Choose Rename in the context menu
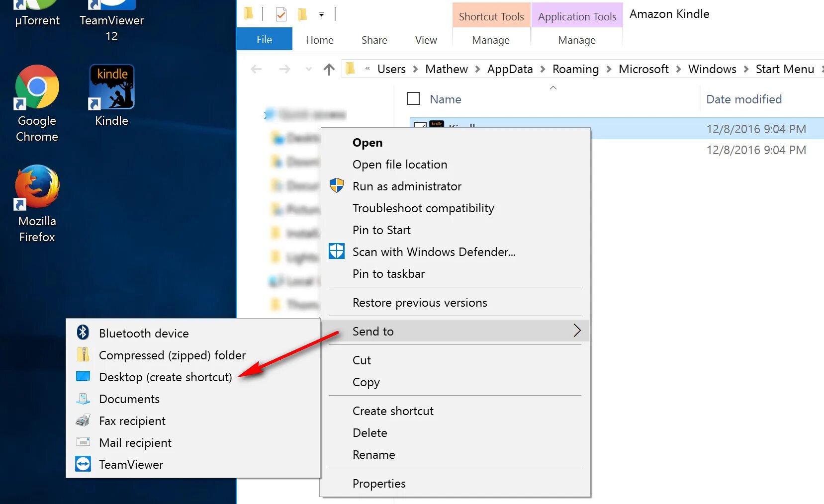Image resolution: width=824 pixels, height=504 pixels. (455, 455)
